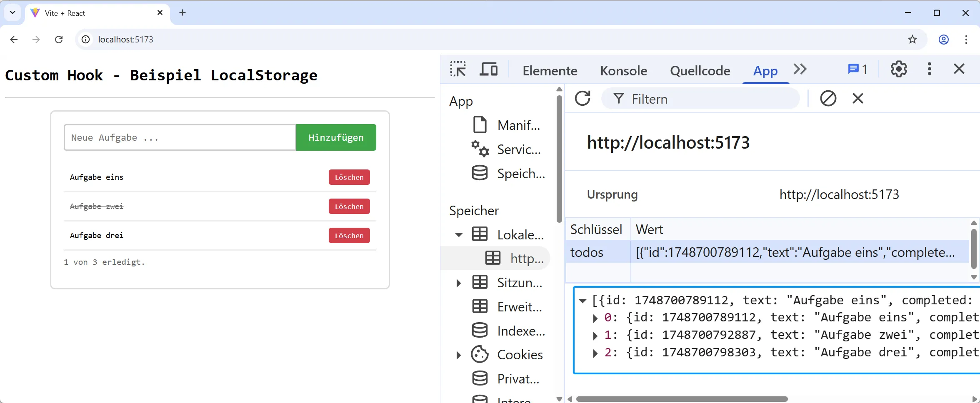Click the http://localhost:5173 origin value

point(839,194)
